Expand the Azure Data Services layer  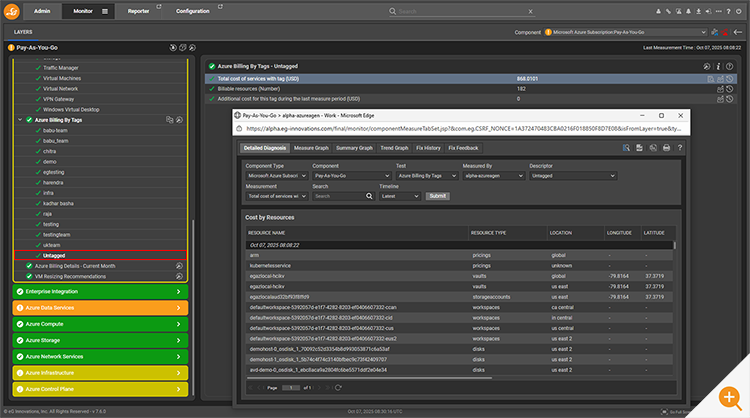pos(100,308)
